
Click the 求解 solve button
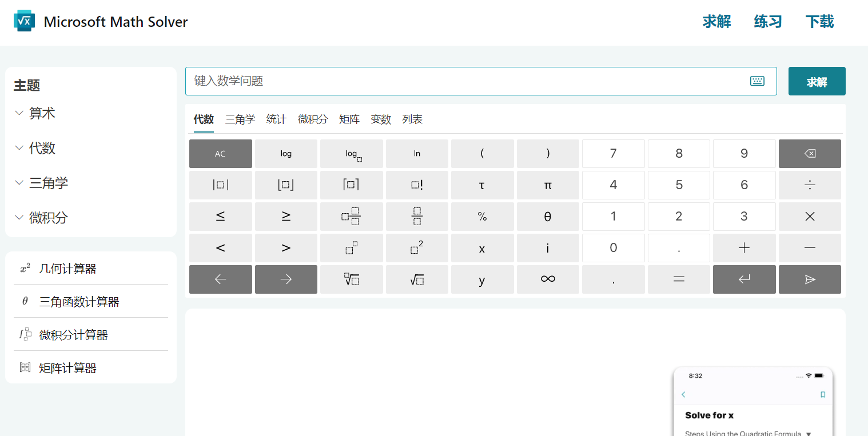(817, 81)
